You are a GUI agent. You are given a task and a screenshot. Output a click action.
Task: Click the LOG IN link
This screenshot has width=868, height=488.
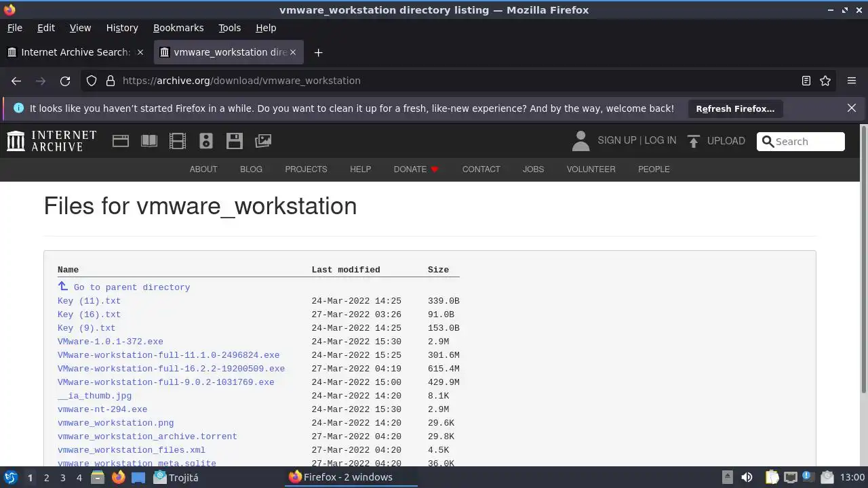tap(660, 140)
